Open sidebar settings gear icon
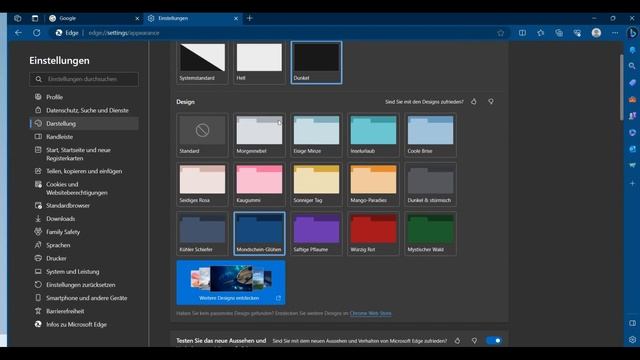The height and width of the screenshot is (360, 640). point(632,339)
